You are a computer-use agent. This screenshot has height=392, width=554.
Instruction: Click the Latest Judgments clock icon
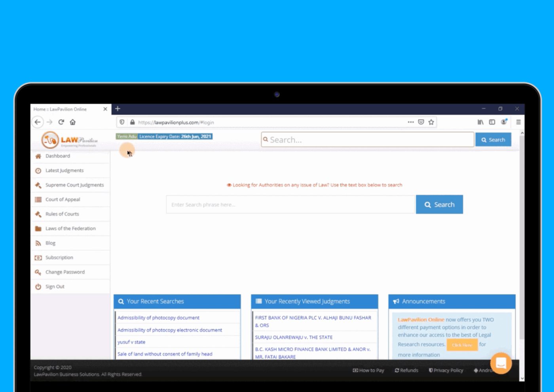point(38,170)
